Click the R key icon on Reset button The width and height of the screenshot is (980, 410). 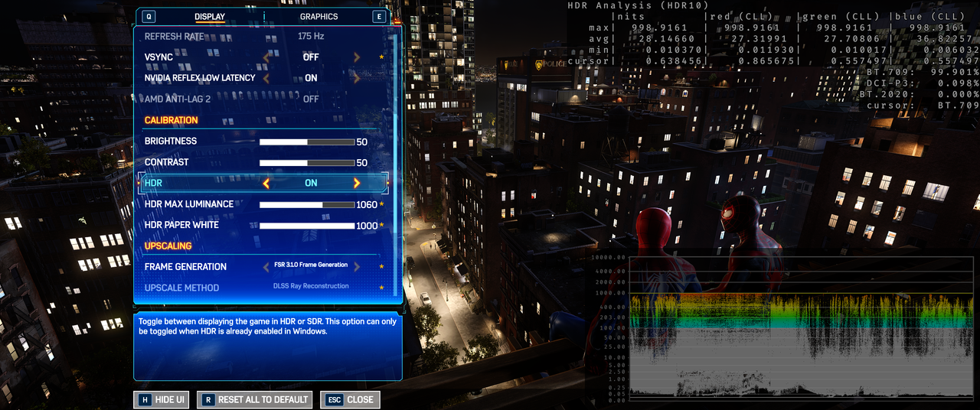click(x=207, y=399)
